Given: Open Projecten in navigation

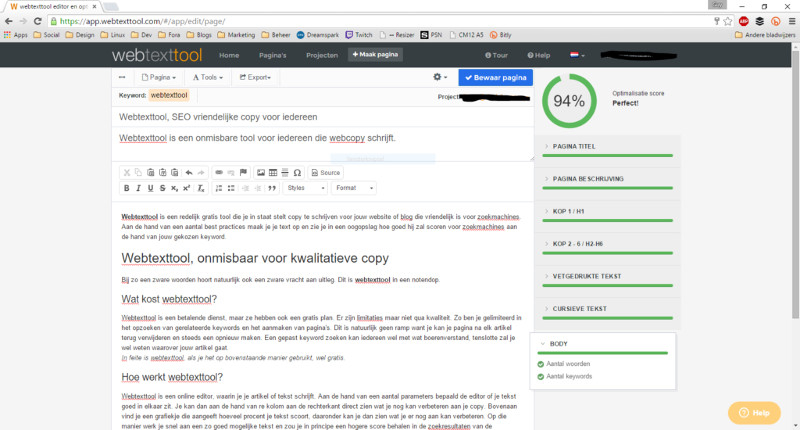Looking at the screenshot, I should coord(322,55).
